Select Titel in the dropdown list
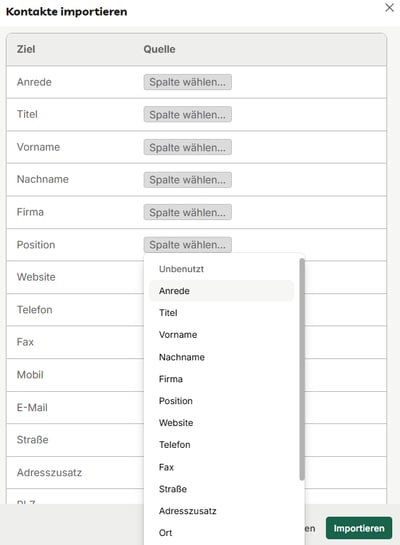The height and width of the screenshot is (545, 400). pos(221,313)
